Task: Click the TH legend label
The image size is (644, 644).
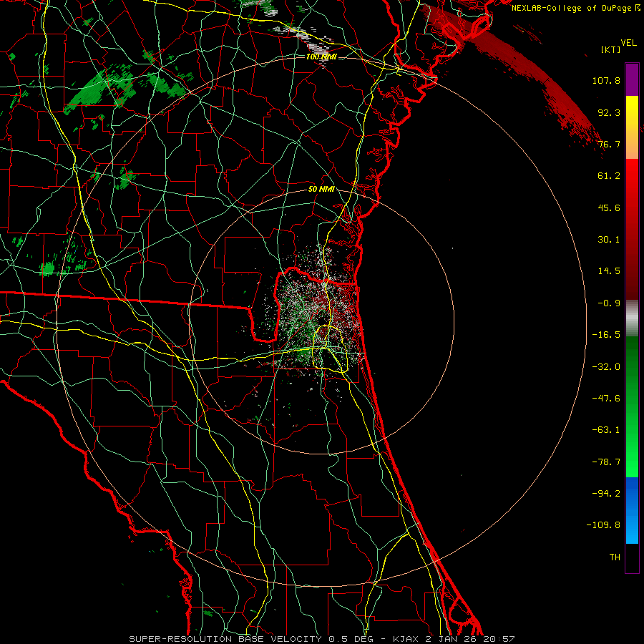Action: (615, 557)
